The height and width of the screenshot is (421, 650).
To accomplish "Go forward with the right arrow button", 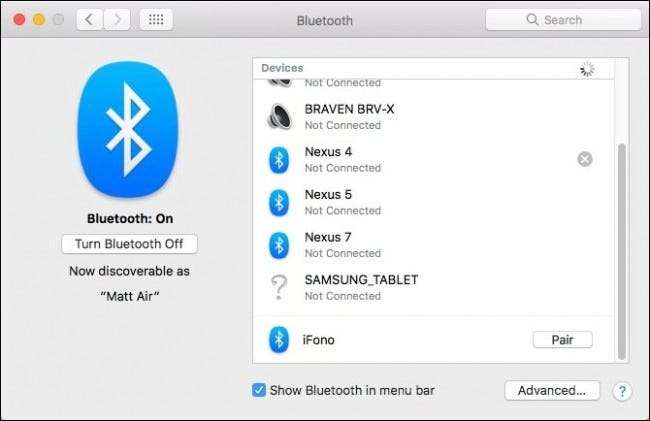I will pos(116,19).
